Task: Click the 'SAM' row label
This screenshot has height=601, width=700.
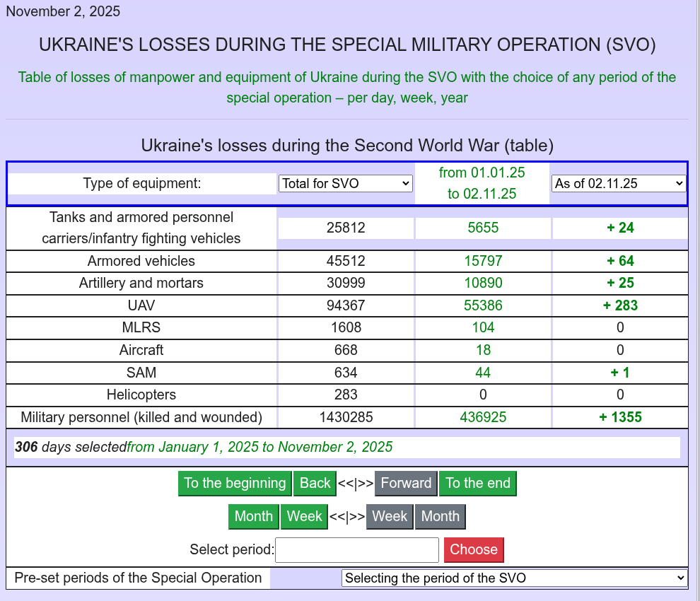Action: 141,373
